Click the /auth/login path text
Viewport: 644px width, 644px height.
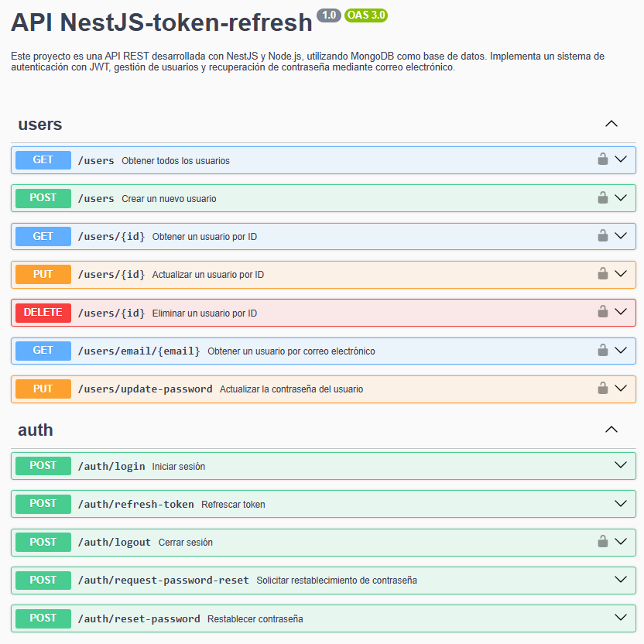[111, 467]
